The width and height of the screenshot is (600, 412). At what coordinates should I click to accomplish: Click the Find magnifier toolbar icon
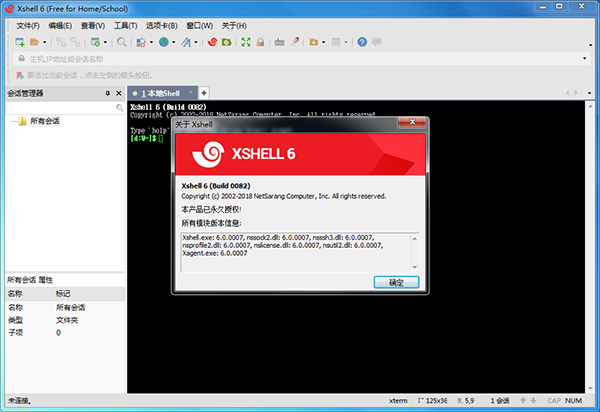122,42
